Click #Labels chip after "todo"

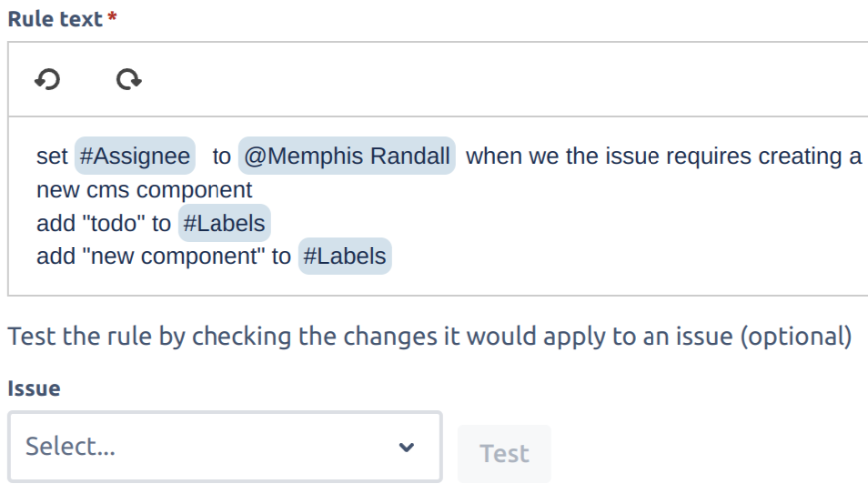point(224,224)
